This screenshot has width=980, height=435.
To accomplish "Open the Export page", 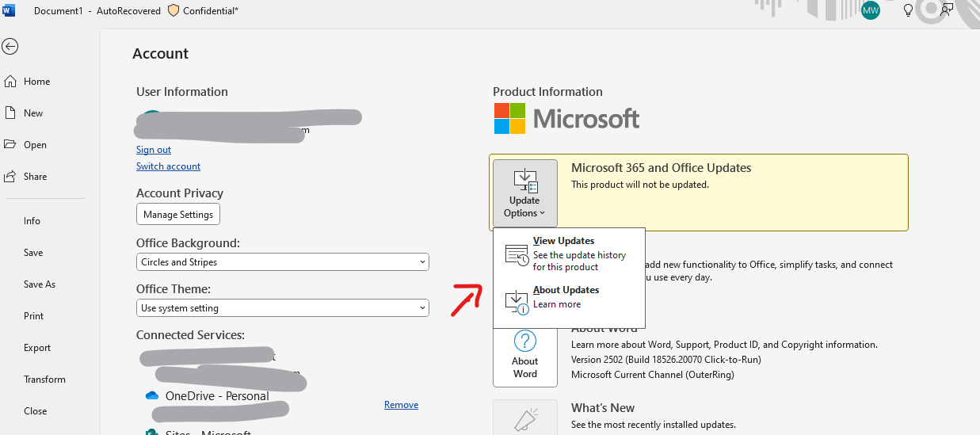I will click(x=37, y=348).
